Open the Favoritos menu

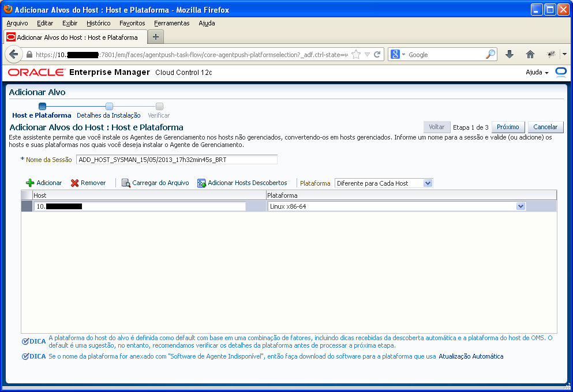[x=132, y=23]
